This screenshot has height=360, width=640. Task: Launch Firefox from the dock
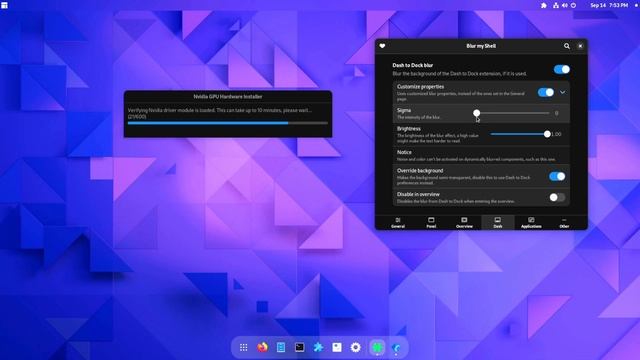pos(262,347)
